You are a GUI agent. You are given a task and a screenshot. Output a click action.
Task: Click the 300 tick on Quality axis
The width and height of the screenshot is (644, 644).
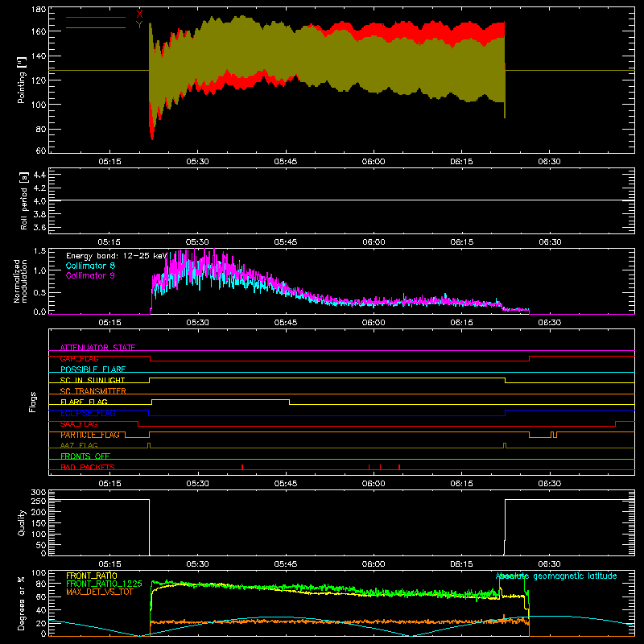click(39, 493)
